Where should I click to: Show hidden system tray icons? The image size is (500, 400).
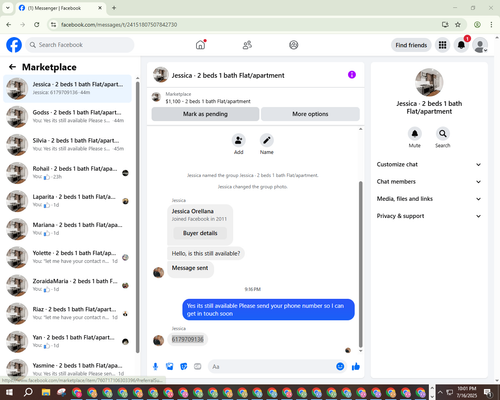click(440, 392)
